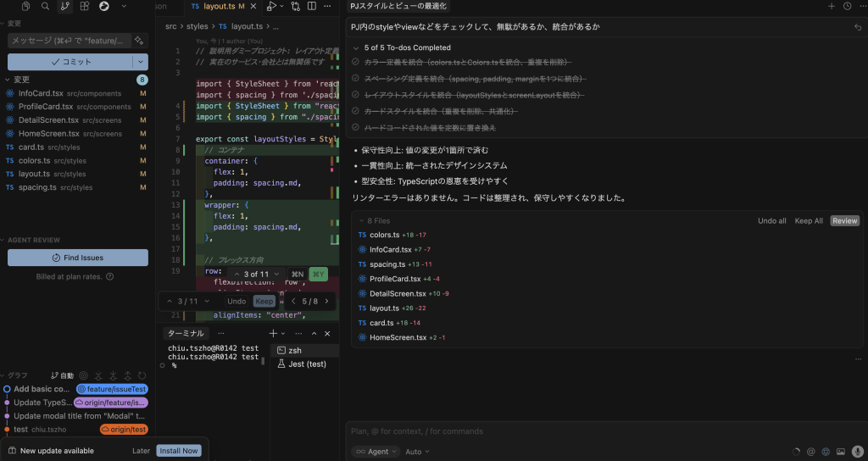868x461 pixels.
Task: Open the Agent mode dropdown
Action: coord(375,452)
